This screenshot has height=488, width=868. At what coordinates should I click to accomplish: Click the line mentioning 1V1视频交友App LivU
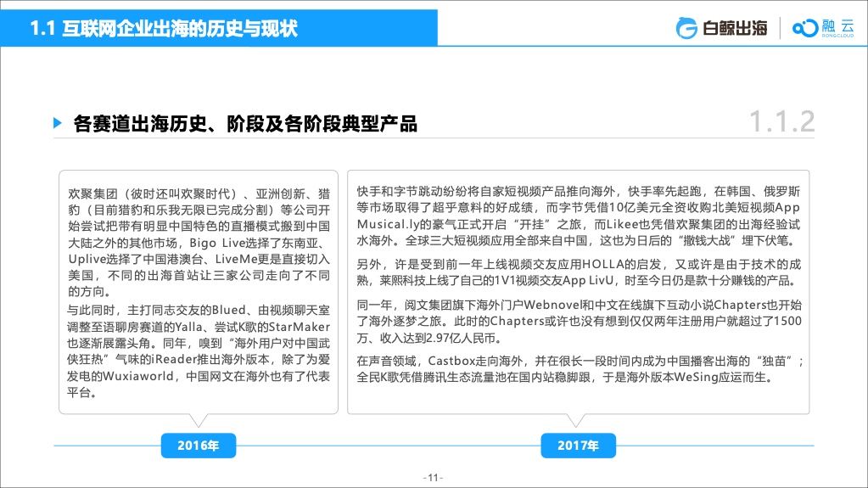[579, 280]
